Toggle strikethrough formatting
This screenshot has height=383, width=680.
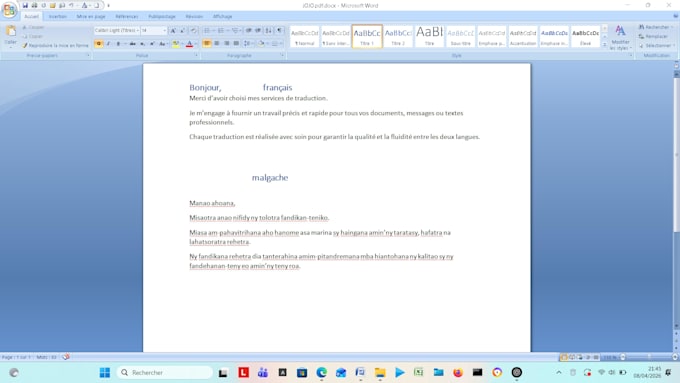click(x=133, y=44)
